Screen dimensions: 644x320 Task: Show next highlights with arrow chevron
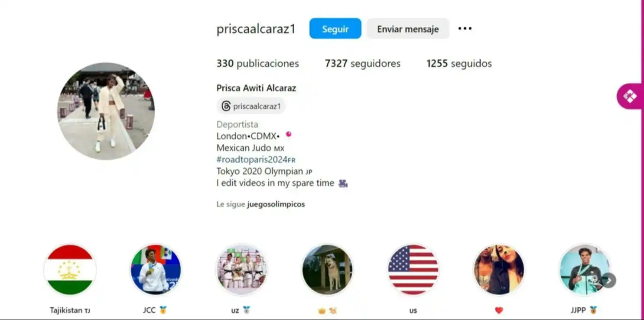point(608,281)
